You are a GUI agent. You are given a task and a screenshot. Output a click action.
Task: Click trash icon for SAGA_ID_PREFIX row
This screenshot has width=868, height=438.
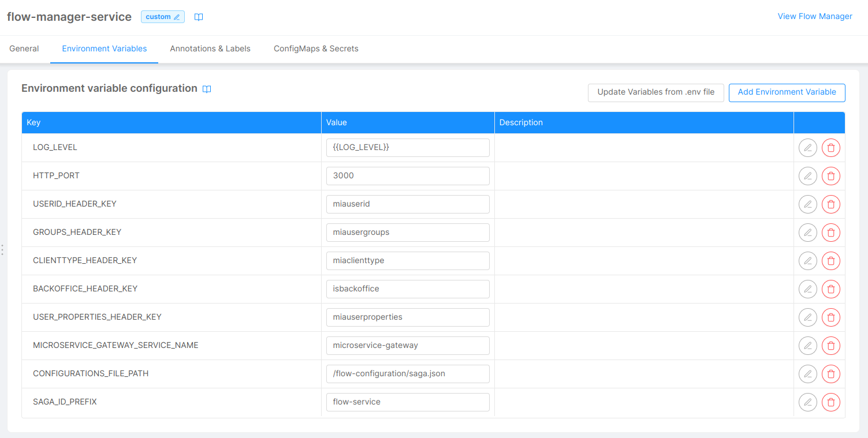point(830,402)
